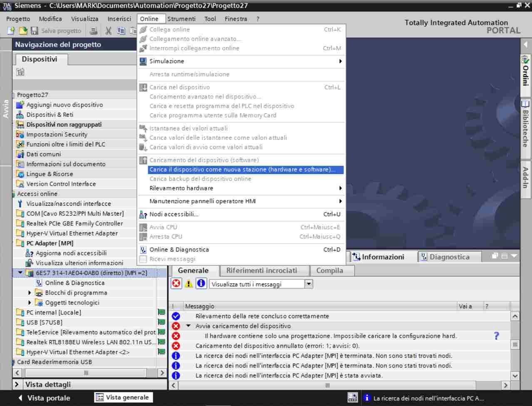Toggle the information messages filter button

click(x=201, y=284)
